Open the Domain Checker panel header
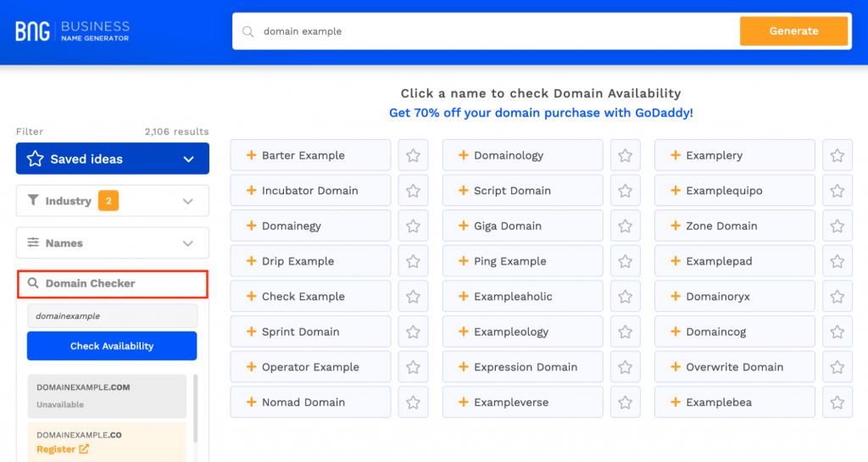The width and height of the screenshot is (868, 462). coord(113,284)
